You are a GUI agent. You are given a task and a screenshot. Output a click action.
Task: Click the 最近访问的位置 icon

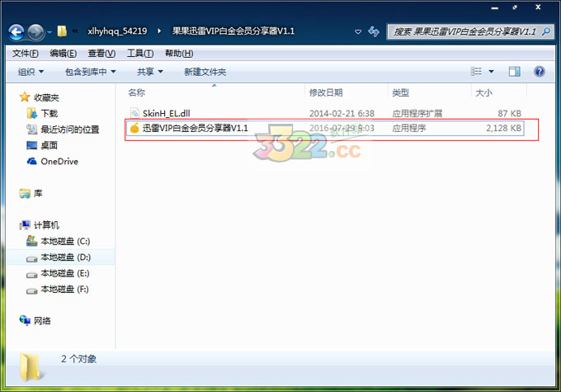tap(32, 130)
